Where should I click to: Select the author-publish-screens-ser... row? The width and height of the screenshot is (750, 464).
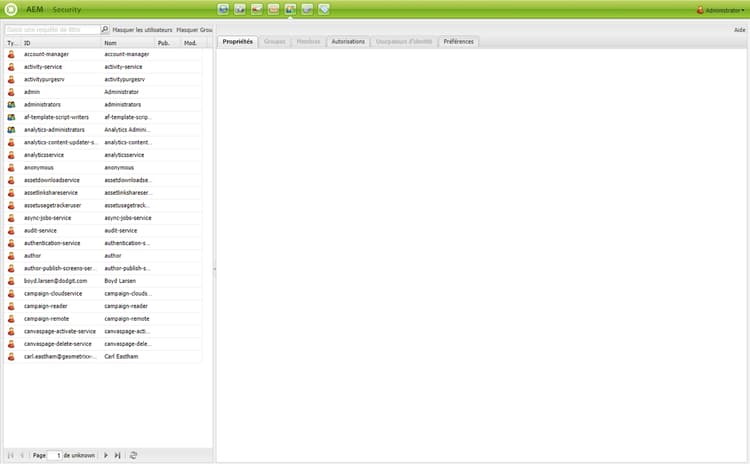click(103, 268)
